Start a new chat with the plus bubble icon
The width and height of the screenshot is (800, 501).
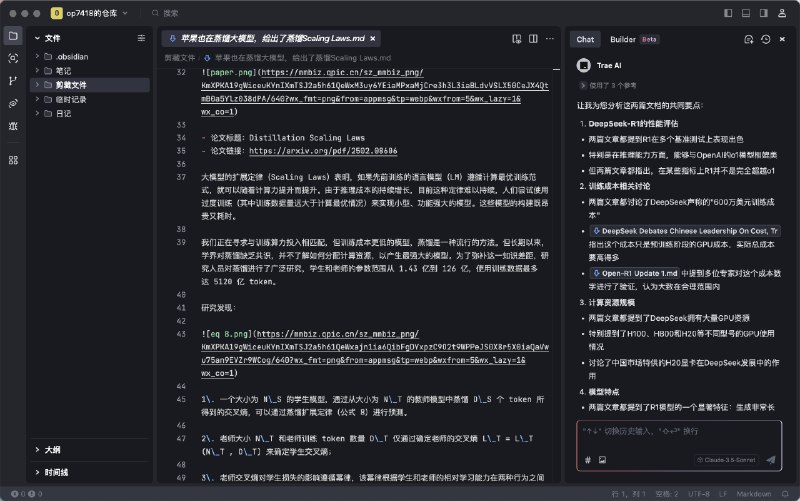click(x=748, y=39)
